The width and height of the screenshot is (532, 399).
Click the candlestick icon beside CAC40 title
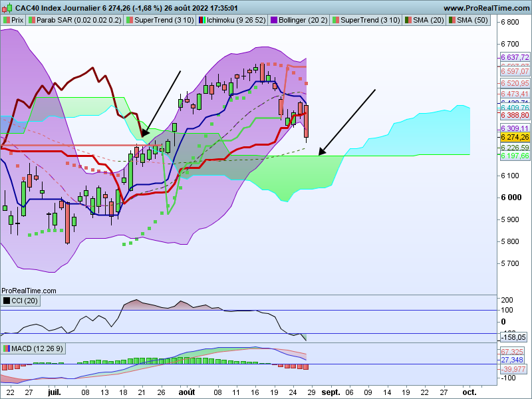7,7
